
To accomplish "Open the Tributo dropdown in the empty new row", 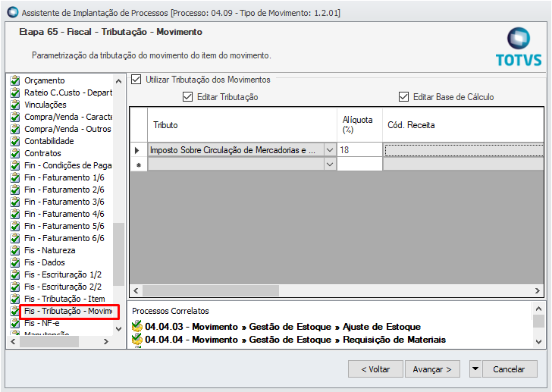I will click(x=330, y=165).
